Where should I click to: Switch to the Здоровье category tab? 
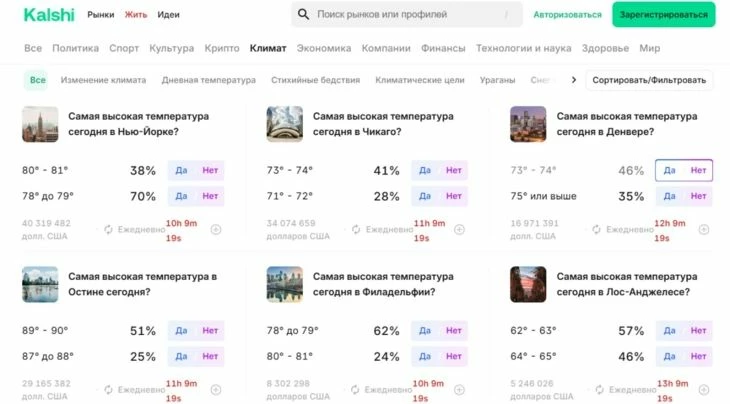(x=605, y=48)
